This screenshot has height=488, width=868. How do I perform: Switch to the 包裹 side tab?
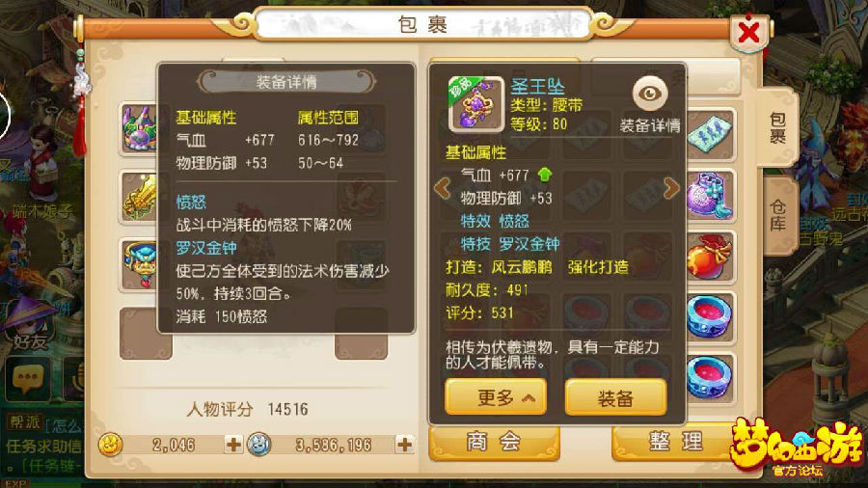778,128
